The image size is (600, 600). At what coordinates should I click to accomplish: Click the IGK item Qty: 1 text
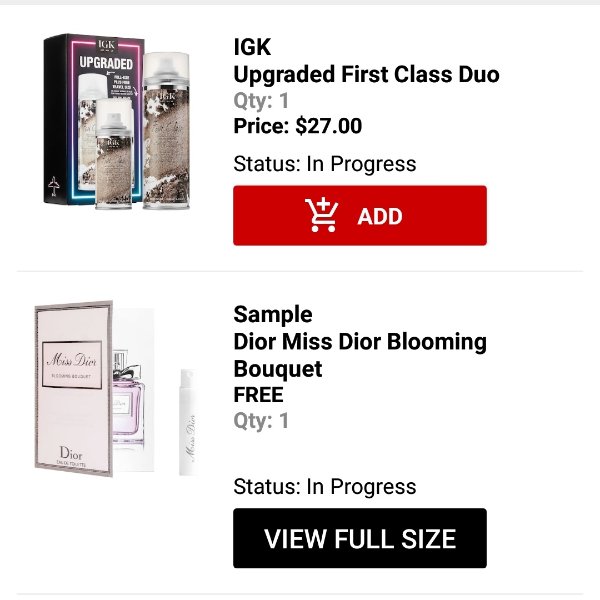pyautogui.click(x=261, y=100)
